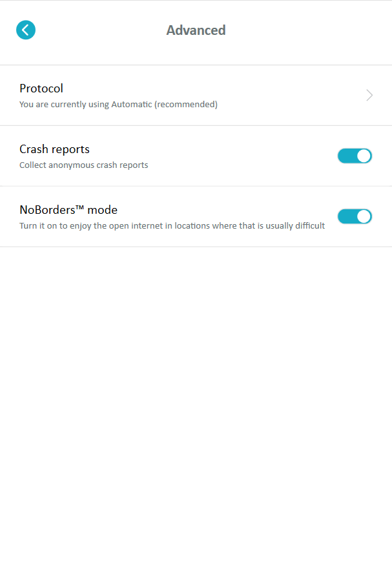Click the white knob of NoBorders switch
392x580 pixels.
point(364,216)
